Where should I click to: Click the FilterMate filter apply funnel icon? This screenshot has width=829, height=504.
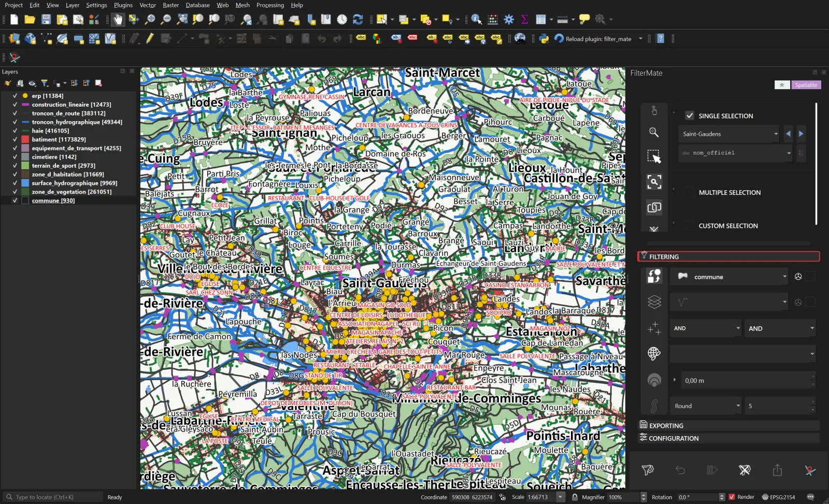(x=648, y=470)
